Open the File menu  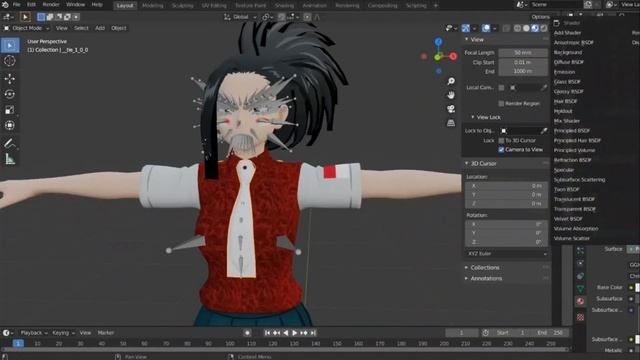16,5
